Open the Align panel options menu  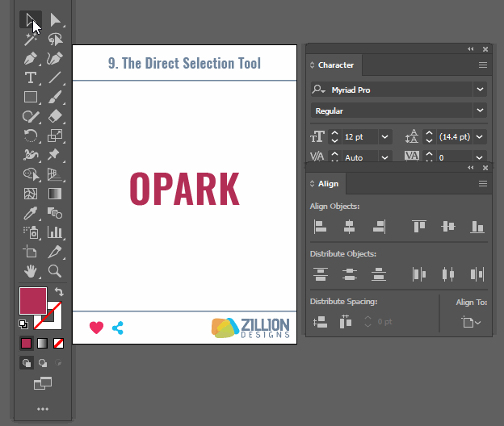coord(483,184)
